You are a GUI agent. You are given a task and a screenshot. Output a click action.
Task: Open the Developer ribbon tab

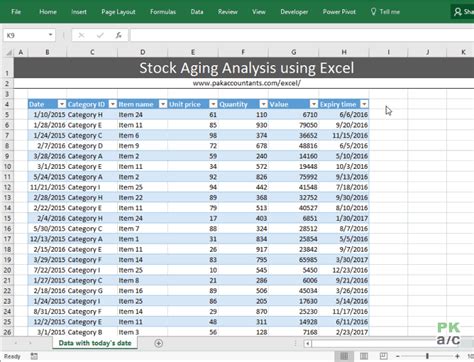click(294, 12)
